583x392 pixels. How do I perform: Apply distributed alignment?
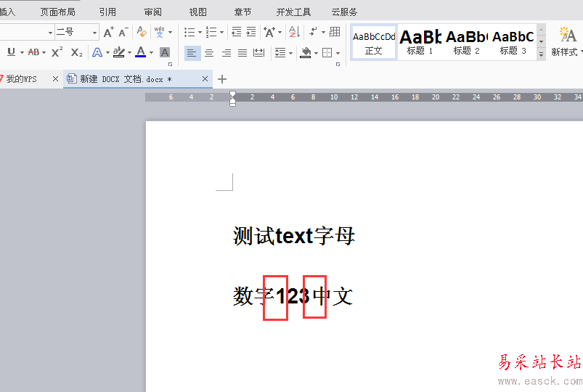pyautogui.click(x=258, y=53)
